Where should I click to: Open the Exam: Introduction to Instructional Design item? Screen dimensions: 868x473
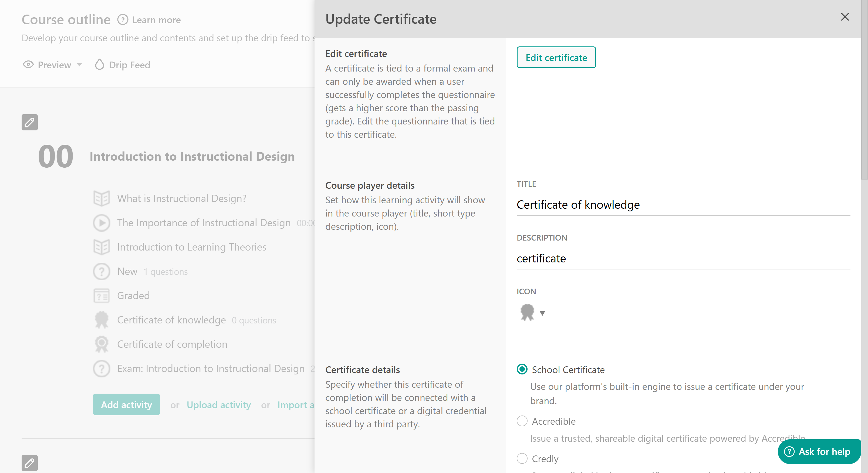[211, 368]
